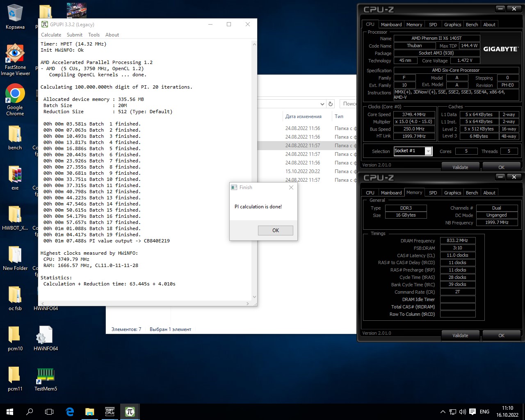Click the Explorer search box (Поиск)

point(348,104)
